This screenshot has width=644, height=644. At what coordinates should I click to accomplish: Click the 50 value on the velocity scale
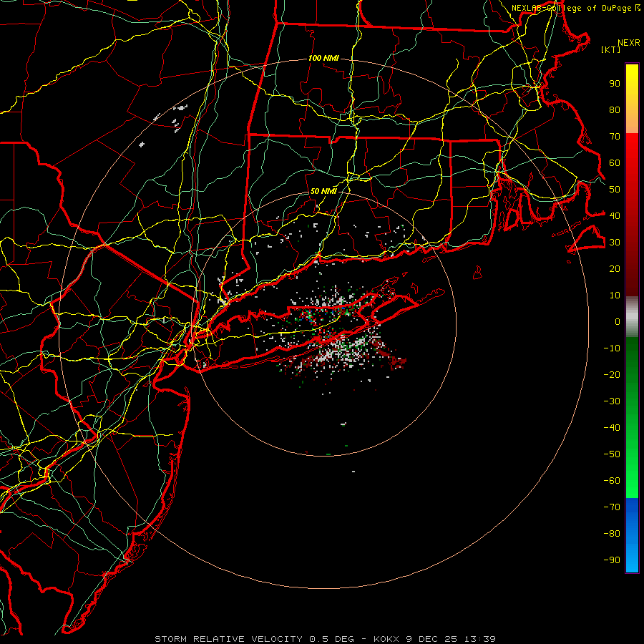[x=615, y=190]
